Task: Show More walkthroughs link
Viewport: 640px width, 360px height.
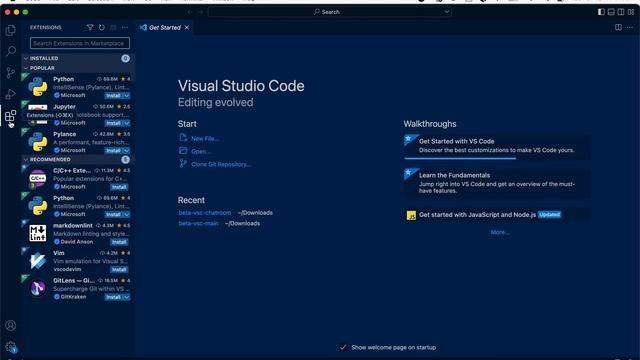Action: click(x=500, y=232)
